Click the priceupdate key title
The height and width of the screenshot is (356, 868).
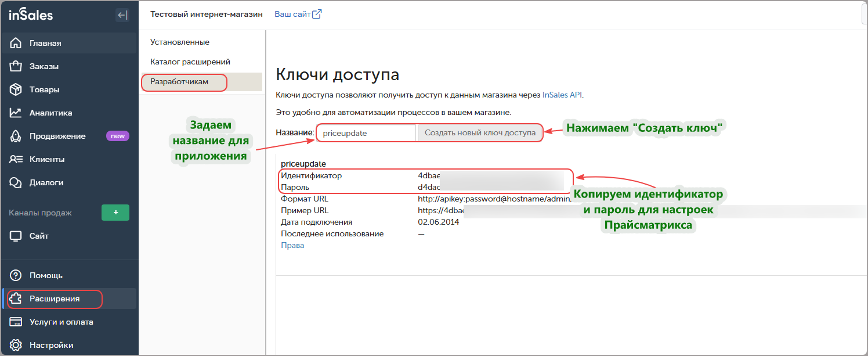point(303,164)
